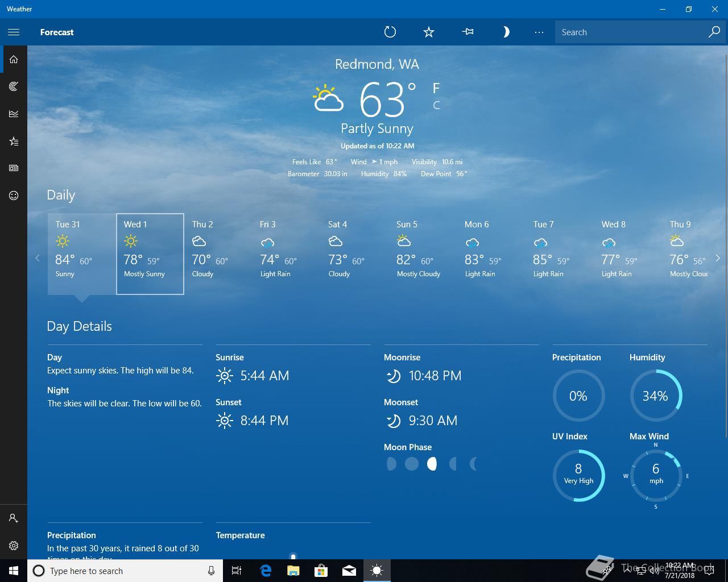
Task: Open the Maps radar page
Action: pos(14,86)
